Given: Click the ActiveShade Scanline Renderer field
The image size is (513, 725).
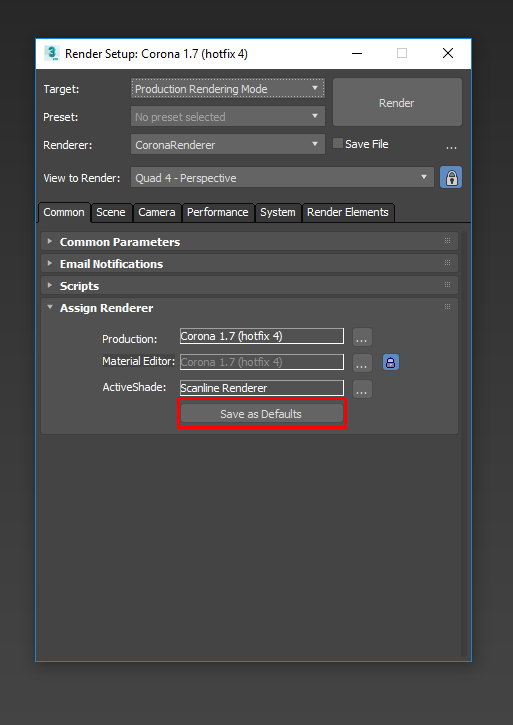Looking at the screenshot, I should (x=262, y=388).
